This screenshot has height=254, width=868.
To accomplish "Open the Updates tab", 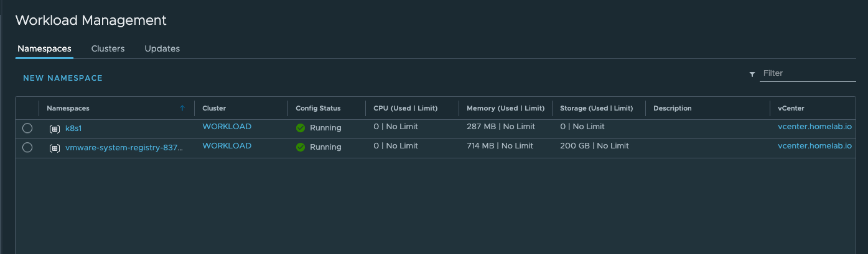I will pyautogui.click(x=162, y=48).
